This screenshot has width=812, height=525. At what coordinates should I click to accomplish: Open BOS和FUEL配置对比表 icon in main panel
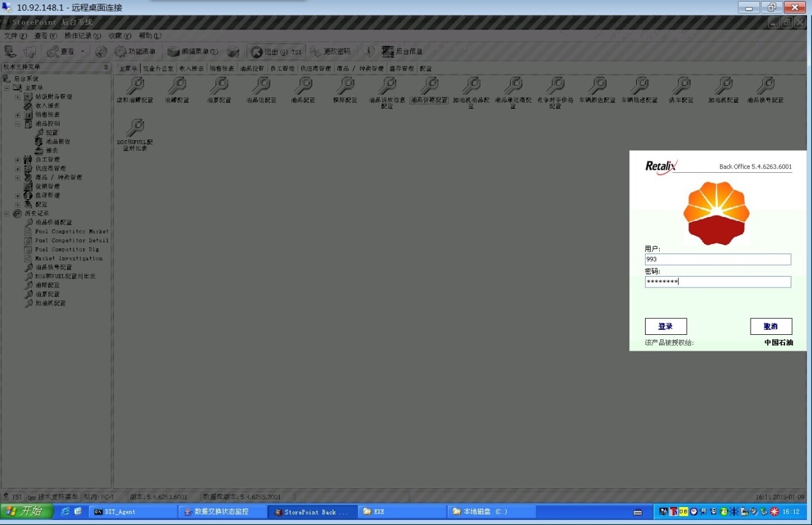click(x=135, y=127)
